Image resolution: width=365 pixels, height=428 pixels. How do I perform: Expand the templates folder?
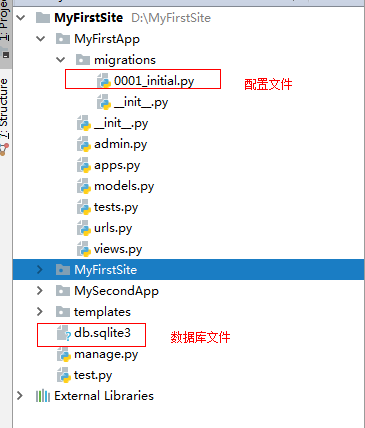(x=40, y=311)
